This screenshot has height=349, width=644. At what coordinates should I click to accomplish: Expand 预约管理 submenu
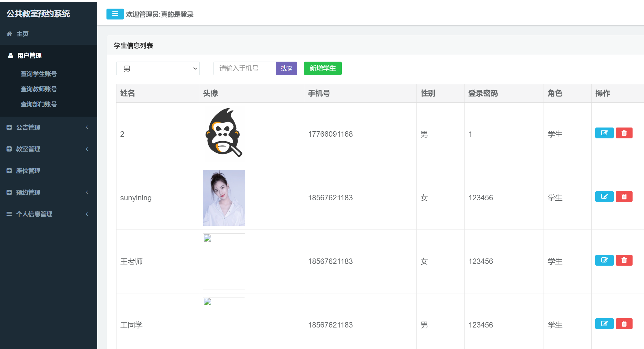point(28,193)
